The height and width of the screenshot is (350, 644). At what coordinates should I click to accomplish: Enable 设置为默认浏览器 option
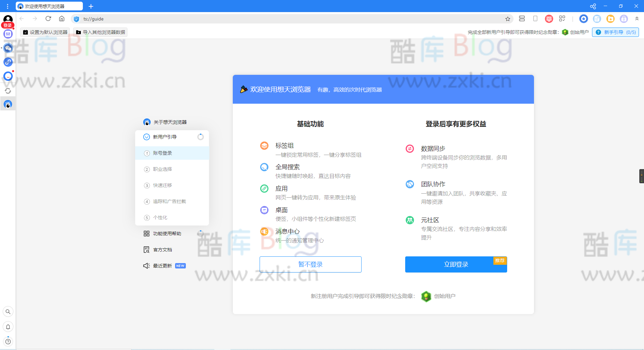[45, 32]
